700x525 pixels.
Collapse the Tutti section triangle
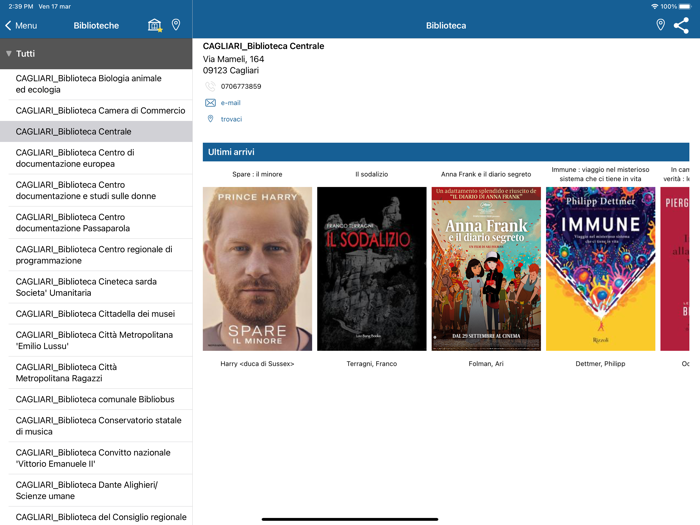[8, 54]
